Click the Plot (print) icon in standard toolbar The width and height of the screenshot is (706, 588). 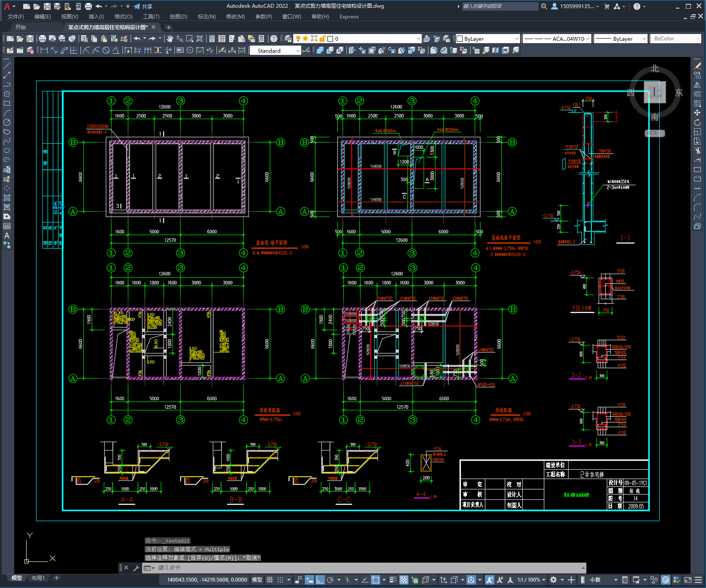click(x=42, y=39)
